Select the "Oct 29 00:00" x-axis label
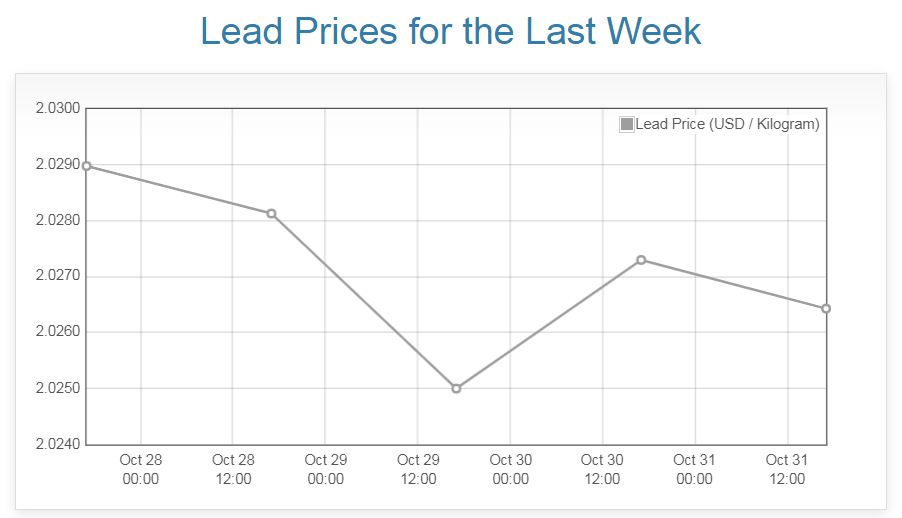The image size is (902, 518). pyautogui.click(x=325, y=469)
